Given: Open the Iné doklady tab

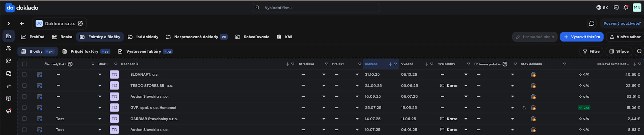Looking at the screenshot, I should (143, 37).
